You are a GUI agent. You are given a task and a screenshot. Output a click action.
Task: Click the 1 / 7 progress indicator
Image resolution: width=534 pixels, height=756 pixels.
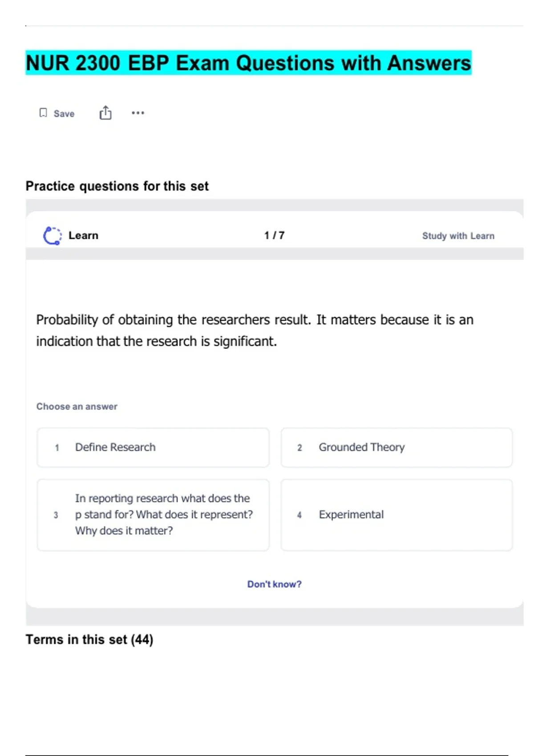pos(274,235)
